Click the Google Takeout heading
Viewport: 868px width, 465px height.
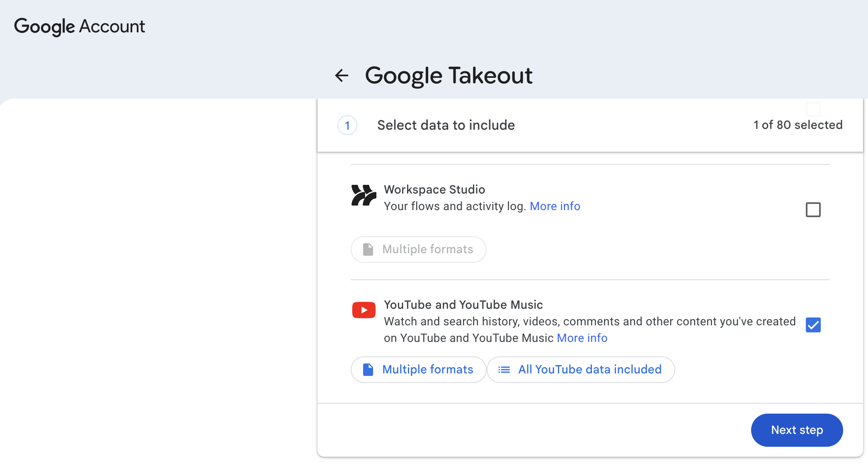point(449,76)
